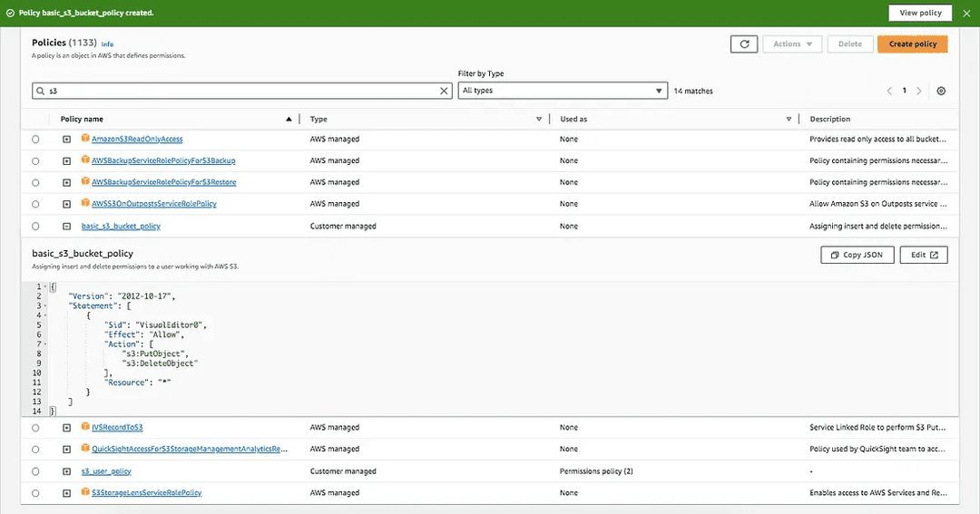The image size is (980, 514).
Task: Copy the policy JSON
Action: click(x=857, y=255)
